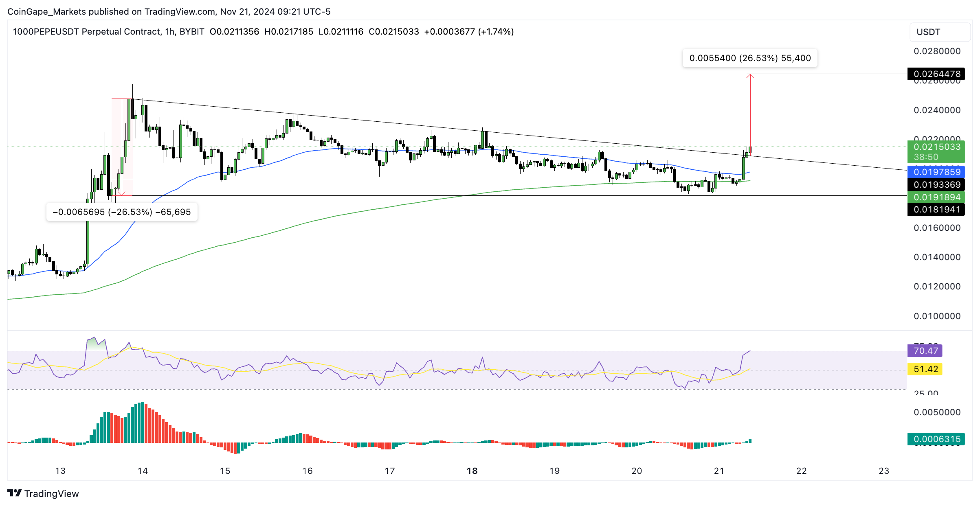Image resolution: width=980 pixels, height=506 pixels.
Task: Click date 22 on the time axis
Action: tap(801, 471)
